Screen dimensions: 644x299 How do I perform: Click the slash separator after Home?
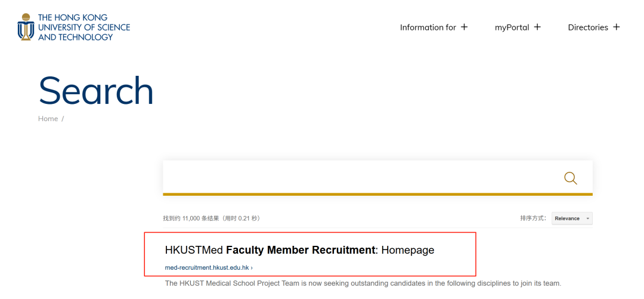click(x=63, y=119)
